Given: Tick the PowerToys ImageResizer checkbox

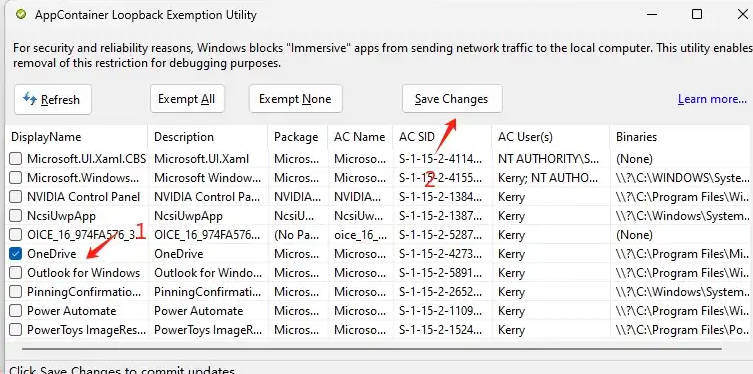Looking at the screenshot, I should [16, 330].
